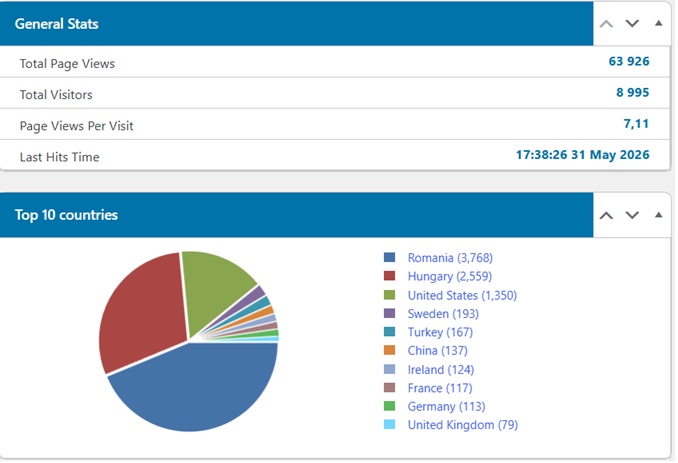Click the Ireland legend color box
Viewport: 678px width, 463px height.
(391, 370)
